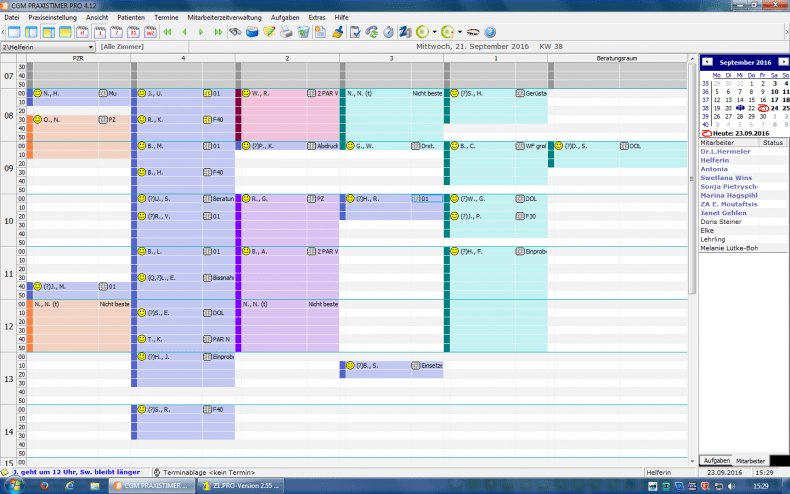The width and height of the screenshot is (790, 494).
Task: Open the Mitarbeiterzeitverwaltung menu
Action: pyautogui.click(x=224, y=17)
